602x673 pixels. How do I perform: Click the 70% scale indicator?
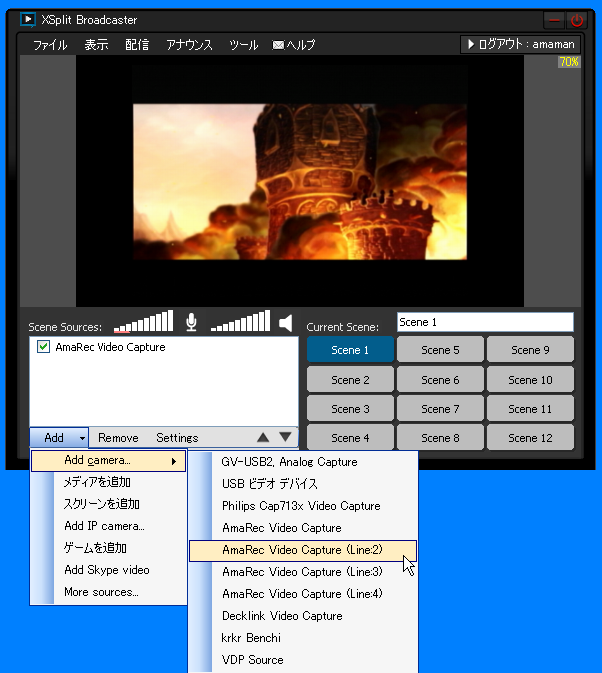569,62
